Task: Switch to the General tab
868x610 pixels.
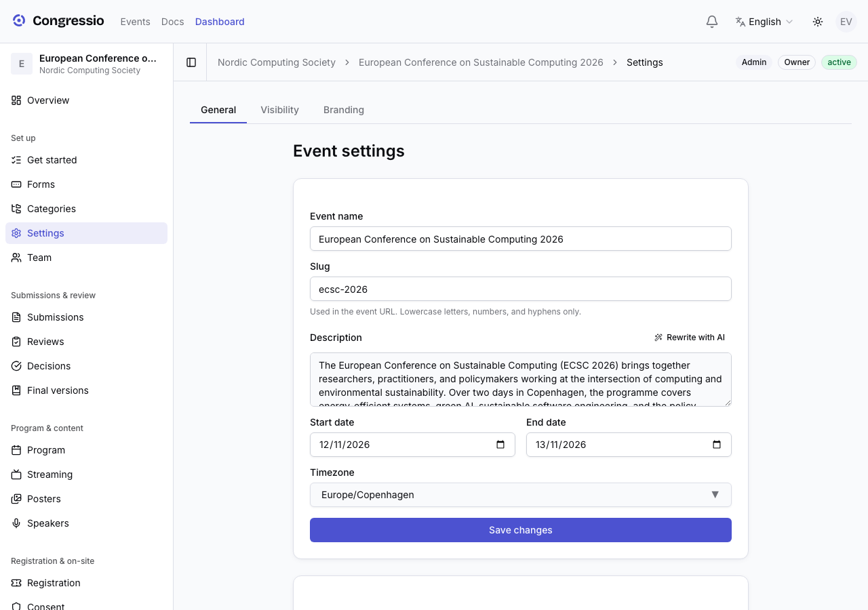Action: 218,110
